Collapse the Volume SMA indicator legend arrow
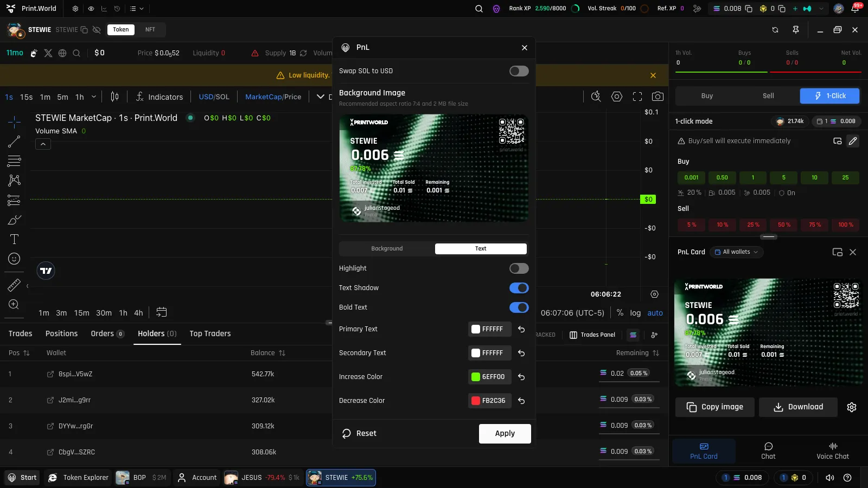 pos(43,144)
